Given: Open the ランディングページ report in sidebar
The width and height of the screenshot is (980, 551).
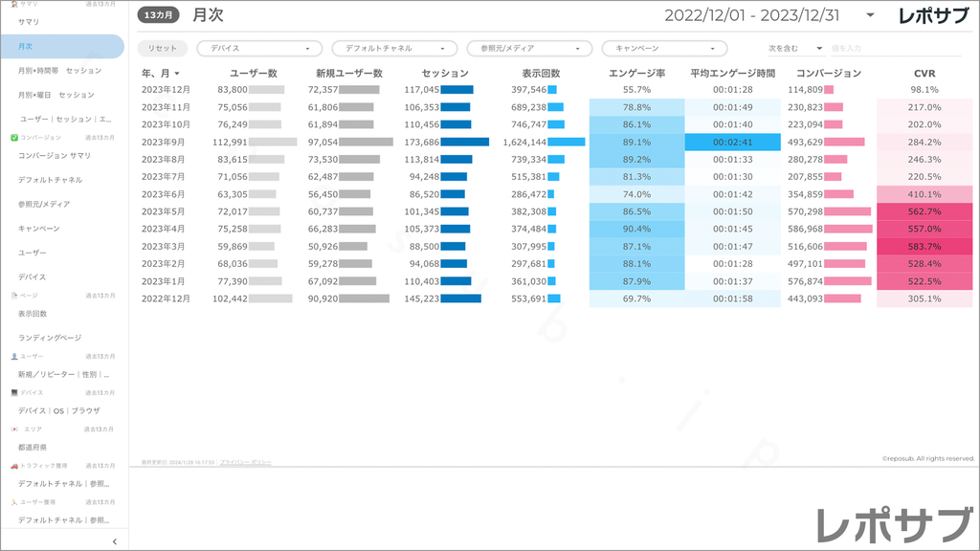Looking at the screenshot, I should pyautogui.click(x=50, y=338).
